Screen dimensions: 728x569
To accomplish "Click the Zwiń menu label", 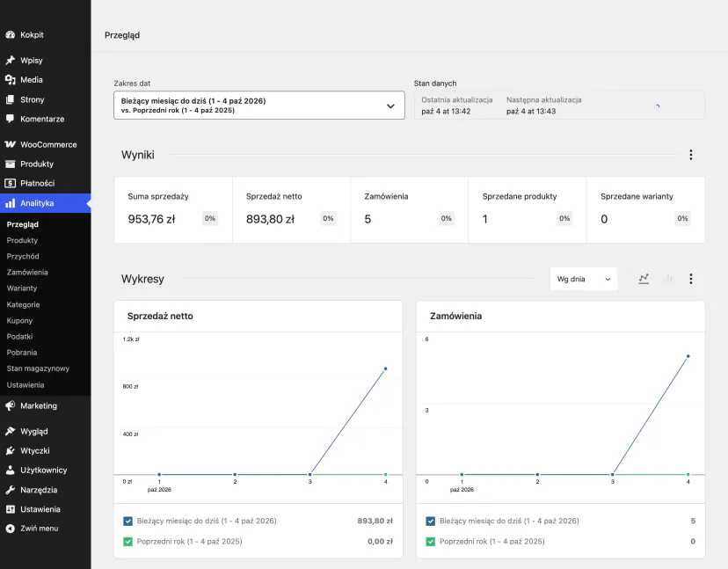I will [x=40, y=529].
